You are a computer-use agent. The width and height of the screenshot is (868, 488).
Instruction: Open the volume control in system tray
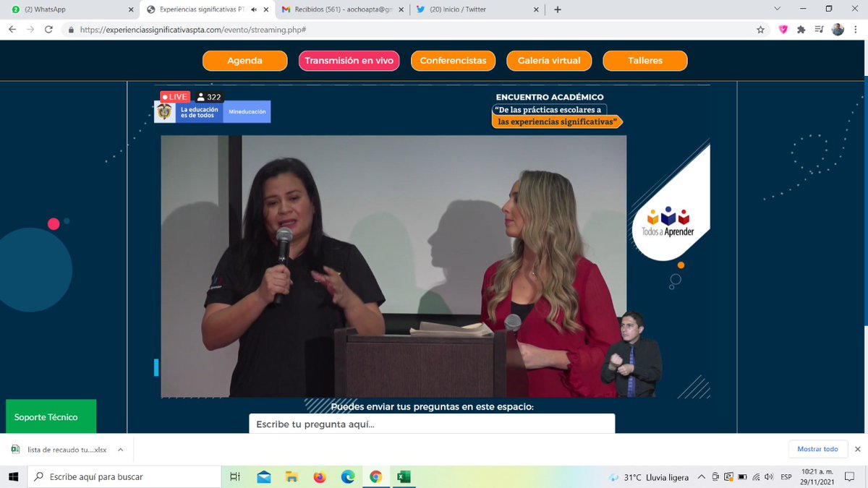point(769,477)
